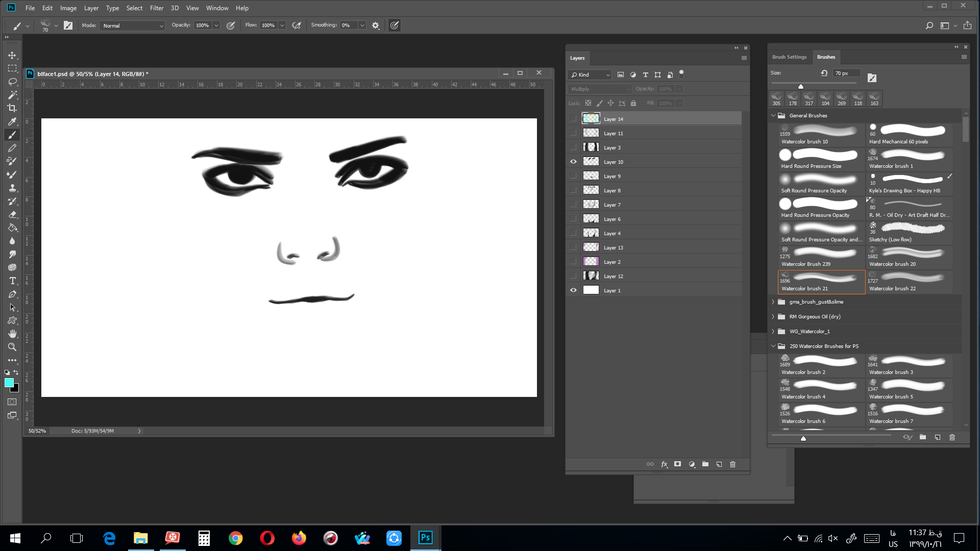The width and height of the screenshot is (980, 551).
Task: Open the Window menu
Action: [217, 8]
